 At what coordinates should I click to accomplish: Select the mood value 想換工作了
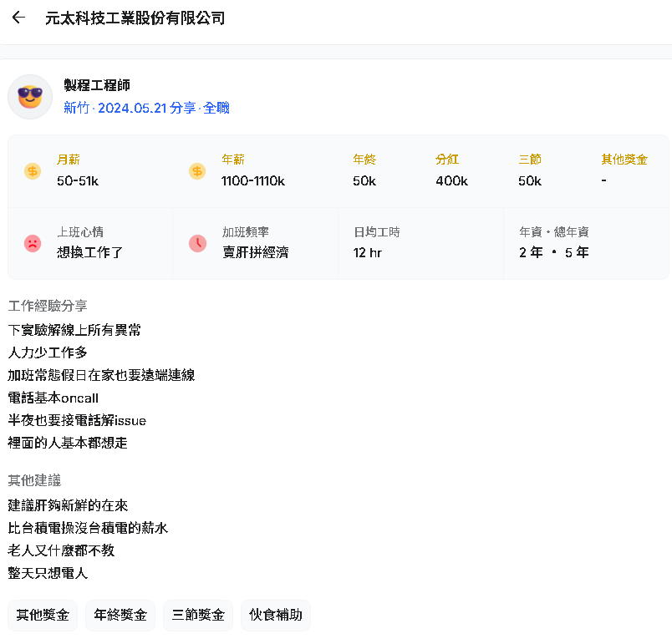pyautogui.click(x=90, y=252)
